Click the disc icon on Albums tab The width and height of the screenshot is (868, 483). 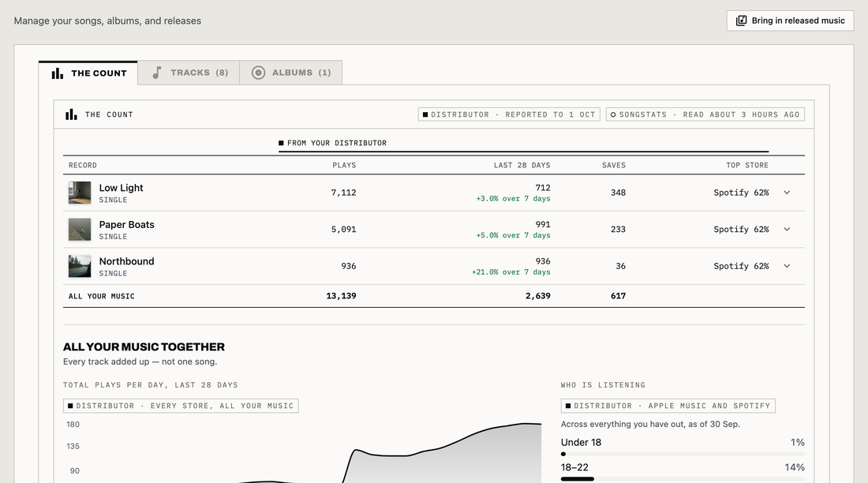[258, 73]
